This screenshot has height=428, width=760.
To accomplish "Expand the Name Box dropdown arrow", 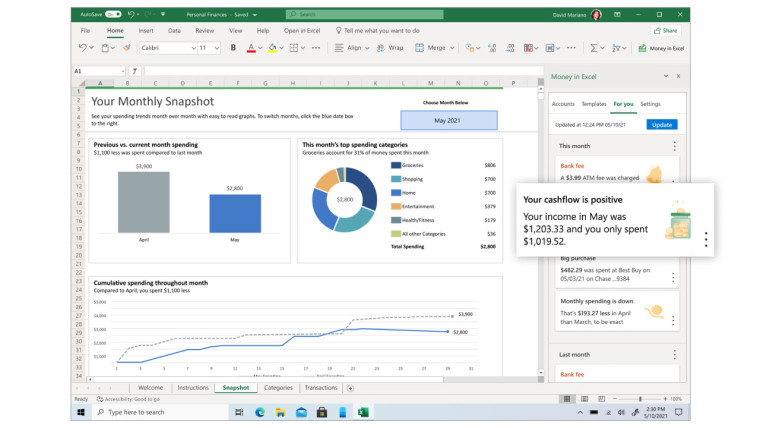I will (x=122, y=71).
